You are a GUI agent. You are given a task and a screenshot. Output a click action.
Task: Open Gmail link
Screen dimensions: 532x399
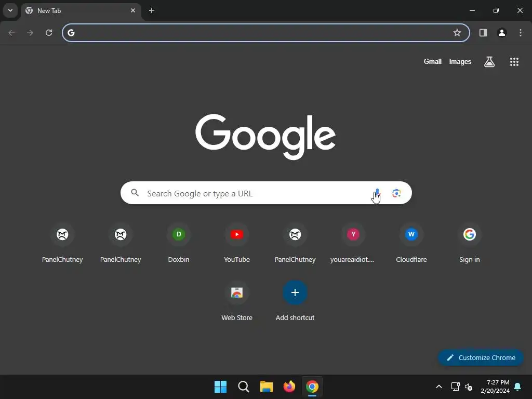click(433, 61)
